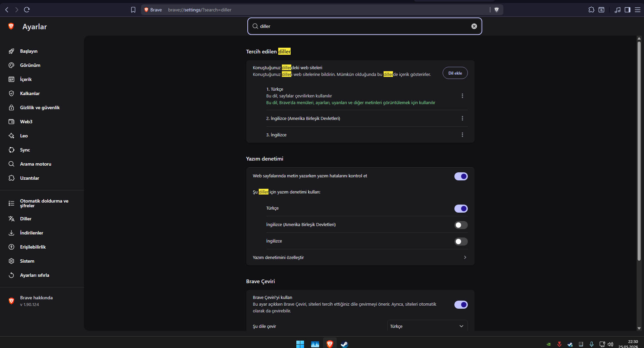Click the Görünüm palette icon

(11, 65)
